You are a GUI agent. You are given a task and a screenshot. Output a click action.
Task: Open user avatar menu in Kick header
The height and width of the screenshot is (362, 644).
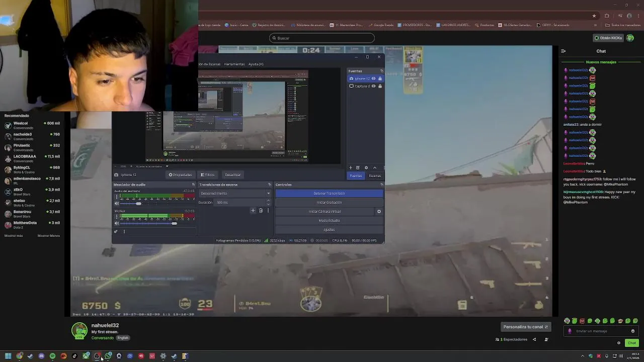[x=630, y=38]
